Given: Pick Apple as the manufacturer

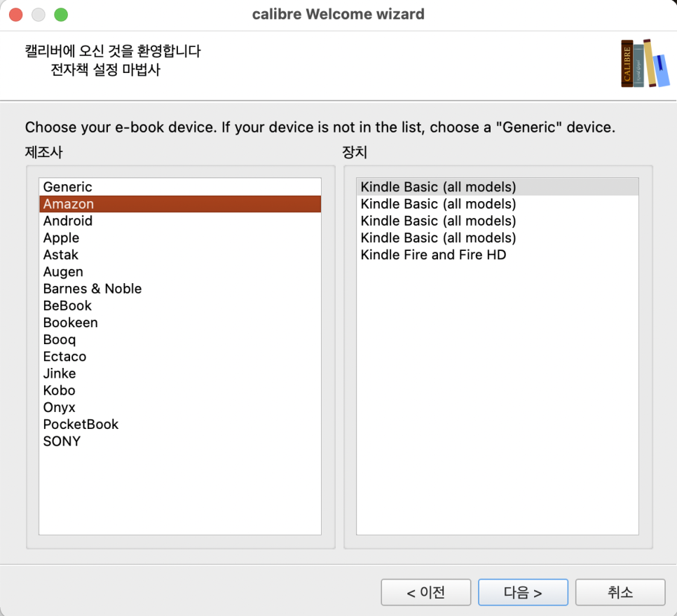Looking at the screenshot, I should point(180,238).
